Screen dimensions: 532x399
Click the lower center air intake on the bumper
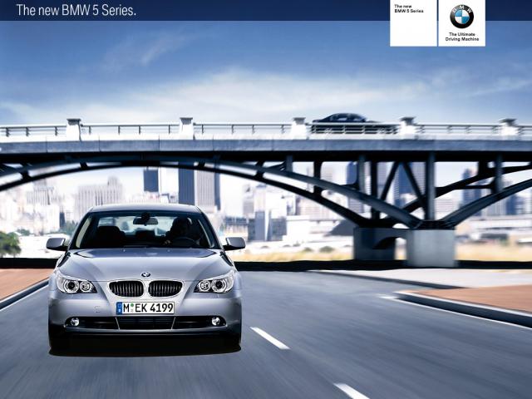pyautogui.click(x=145, y=323)
